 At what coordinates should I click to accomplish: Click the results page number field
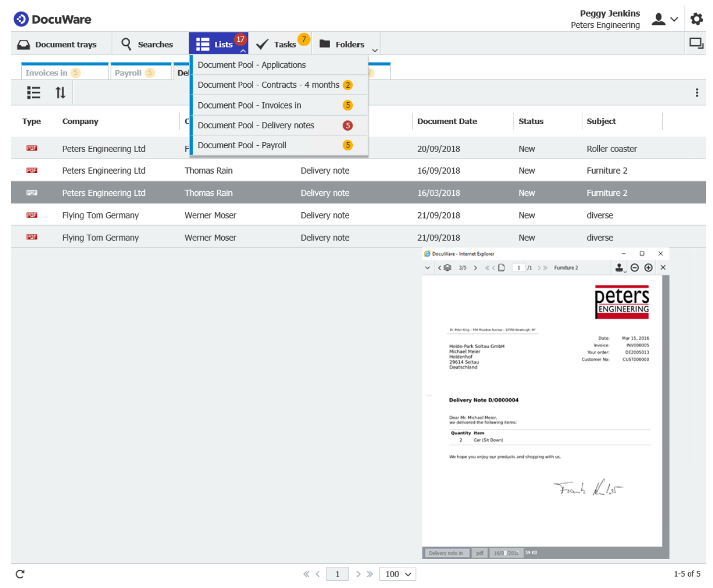(x=337, y=574)
